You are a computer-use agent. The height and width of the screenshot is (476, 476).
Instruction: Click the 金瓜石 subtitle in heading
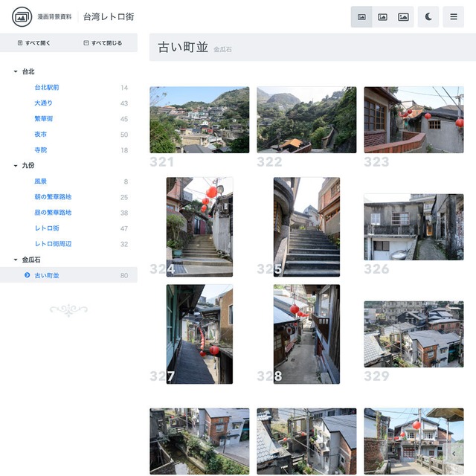click(222, 50)
